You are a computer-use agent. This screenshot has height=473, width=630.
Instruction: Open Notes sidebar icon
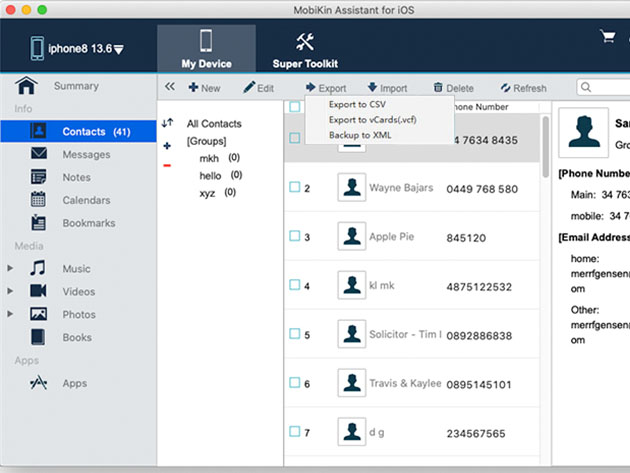pos(39,177)
